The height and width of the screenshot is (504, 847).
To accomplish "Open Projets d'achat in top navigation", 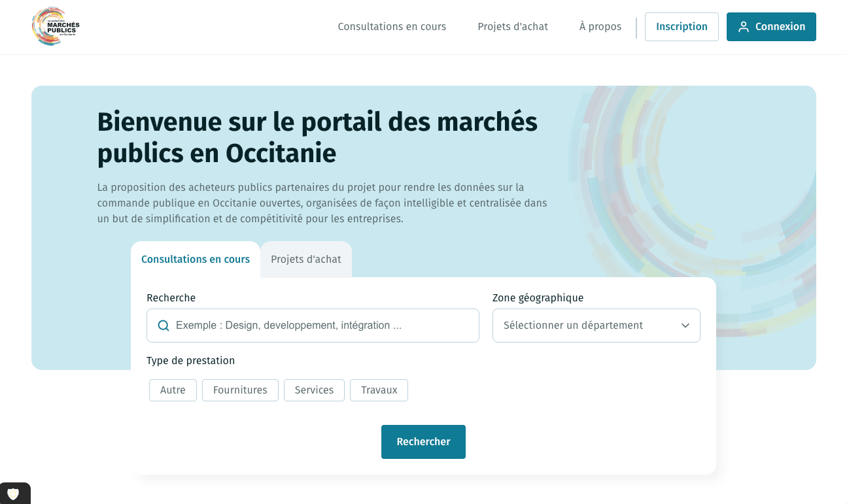I will (x=513, y=27).
